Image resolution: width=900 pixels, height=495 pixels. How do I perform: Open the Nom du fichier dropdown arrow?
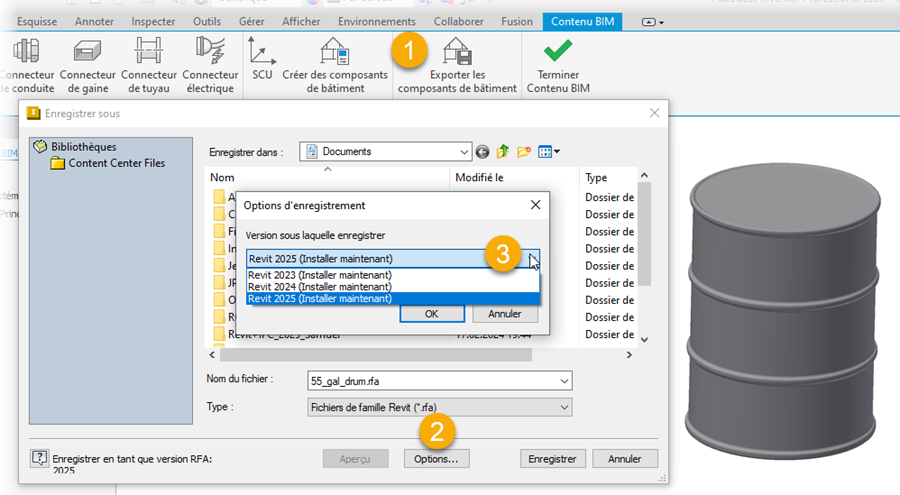[x=564, y=381]
